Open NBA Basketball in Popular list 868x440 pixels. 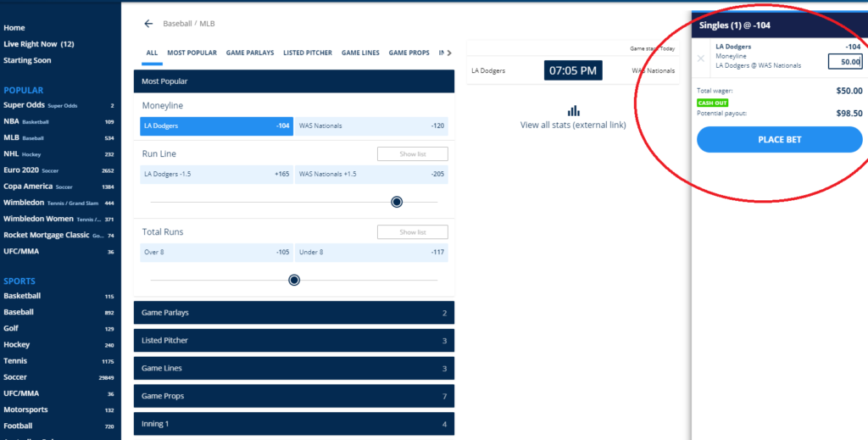pos(58,121)
